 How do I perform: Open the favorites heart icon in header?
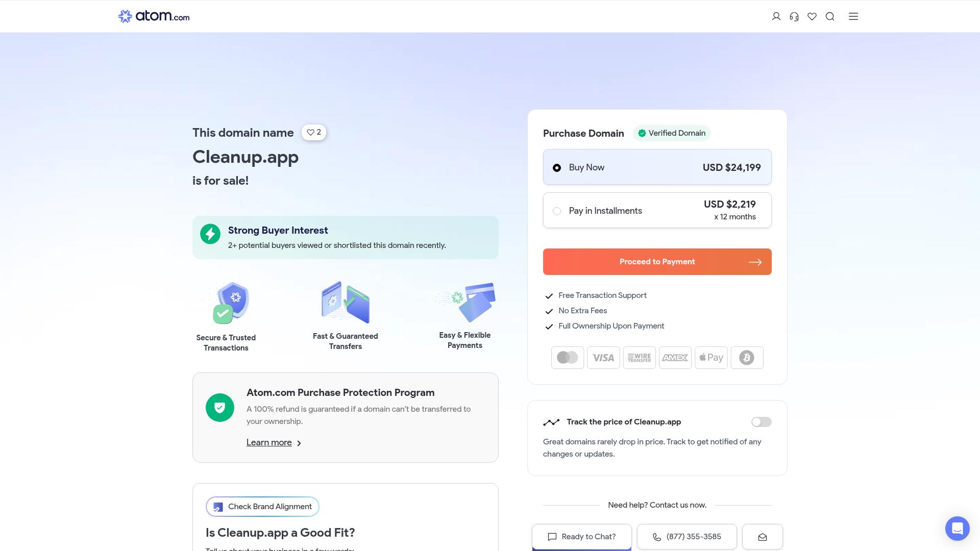coord(812,16)
